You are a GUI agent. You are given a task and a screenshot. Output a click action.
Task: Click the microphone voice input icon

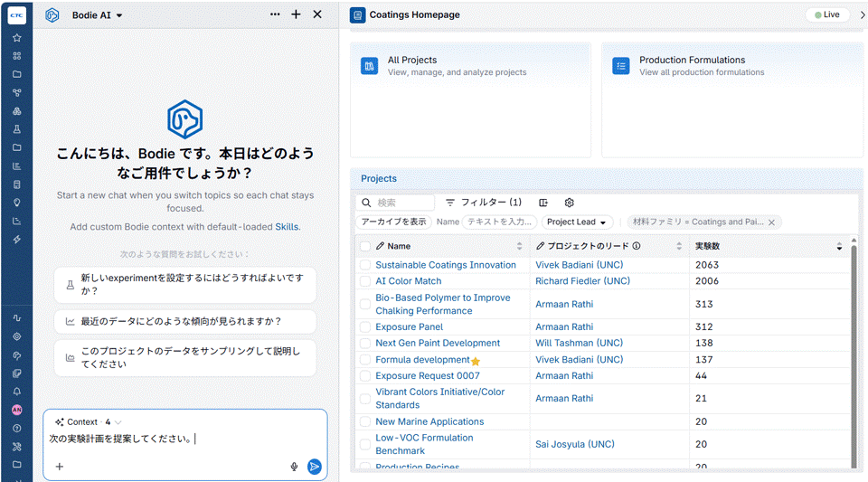click(294, 467)
